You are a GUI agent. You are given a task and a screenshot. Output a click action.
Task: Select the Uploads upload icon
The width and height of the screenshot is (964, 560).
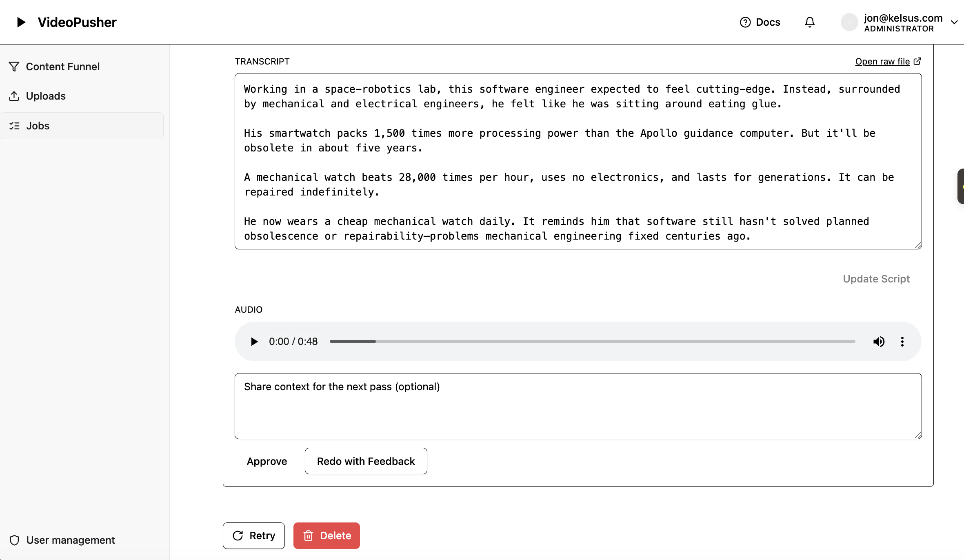tap(15, 96)
